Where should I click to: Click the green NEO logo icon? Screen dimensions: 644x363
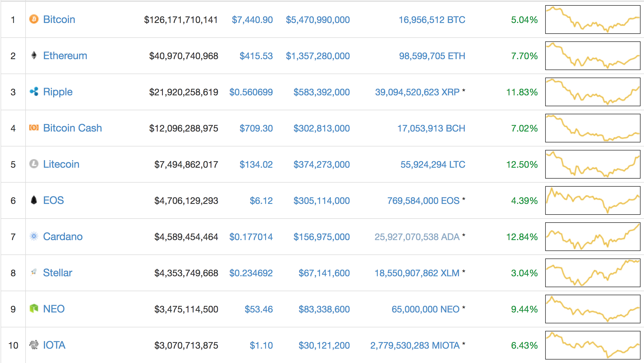click(x=34, y=308)
